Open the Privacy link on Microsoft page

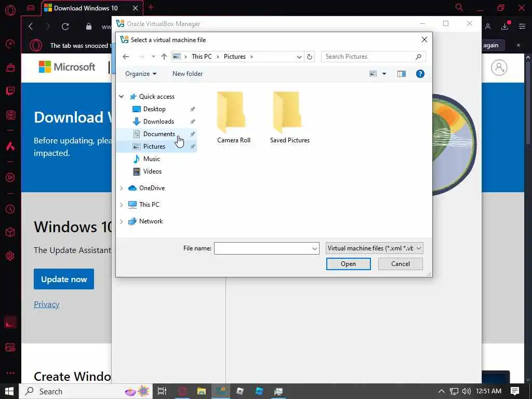pos(46,304)
